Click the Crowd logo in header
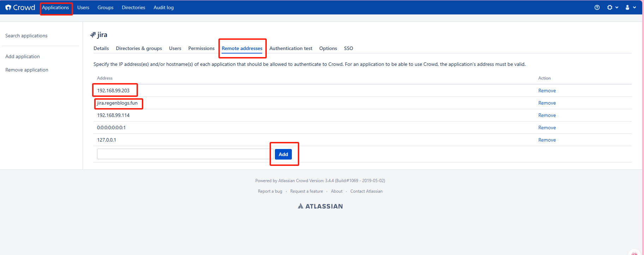Image resolution: width=644 pixels, height=255 pixels. (x=20, y=7)
